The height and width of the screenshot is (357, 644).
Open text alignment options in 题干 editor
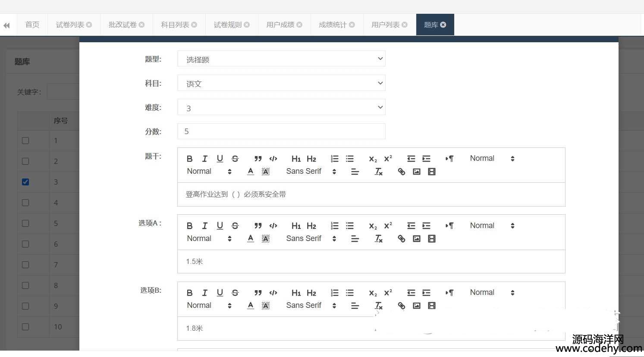[355, 172]
